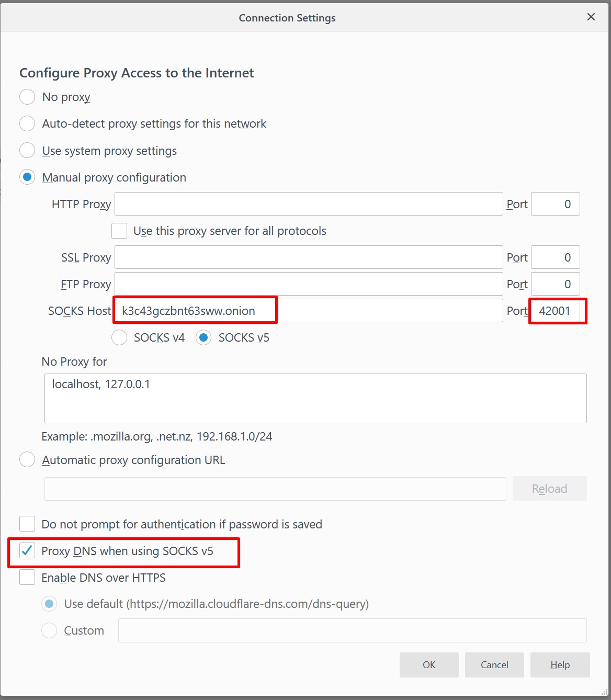Click the HTTP Proxy address field
Image resolution: width=611 pixels, height=700 pixels.
point(308,204)
